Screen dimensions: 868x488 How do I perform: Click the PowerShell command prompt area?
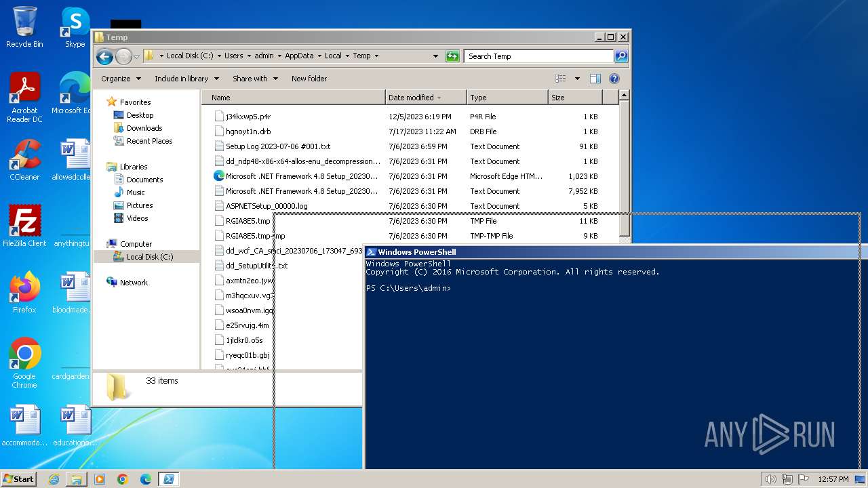614,363
